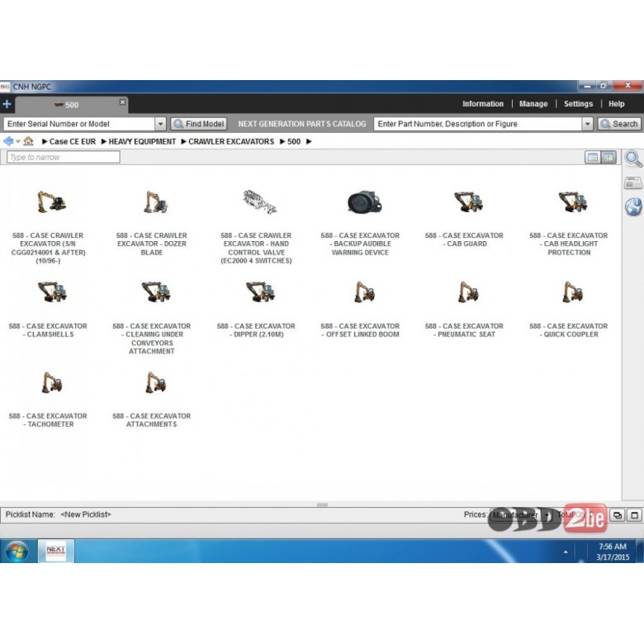Open magnifier search in right sidebar
This screenshot has width=644, height=644.
tap(633, 159)
